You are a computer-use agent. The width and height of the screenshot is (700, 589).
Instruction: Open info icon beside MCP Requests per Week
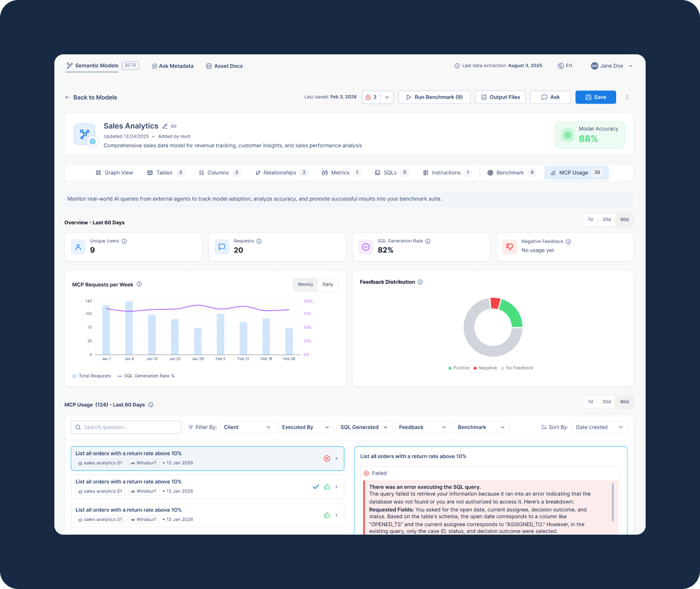[x=139, y=284]
